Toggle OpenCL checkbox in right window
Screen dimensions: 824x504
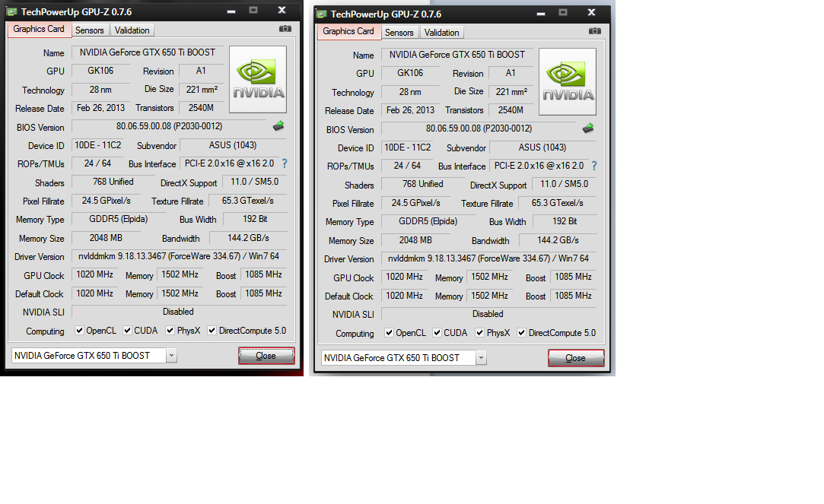tap(389, 332)
